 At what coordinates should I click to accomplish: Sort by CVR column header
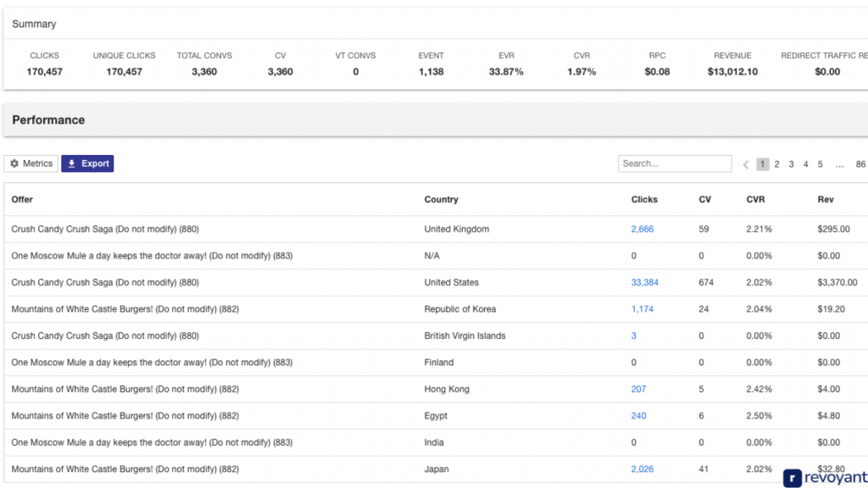755,200
